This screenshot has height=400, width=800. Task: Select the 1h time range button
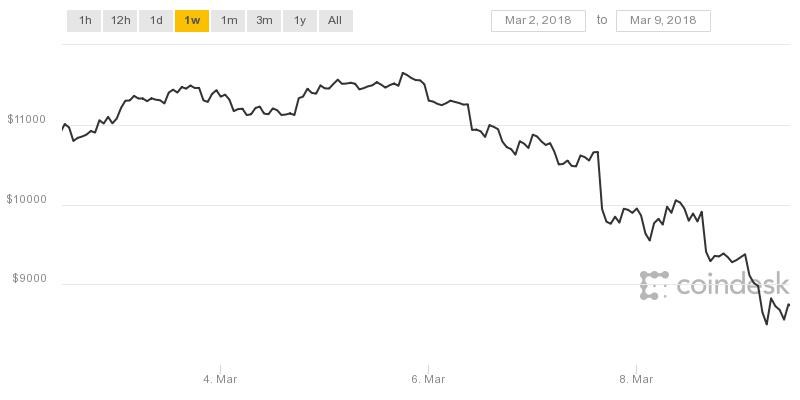84,20
